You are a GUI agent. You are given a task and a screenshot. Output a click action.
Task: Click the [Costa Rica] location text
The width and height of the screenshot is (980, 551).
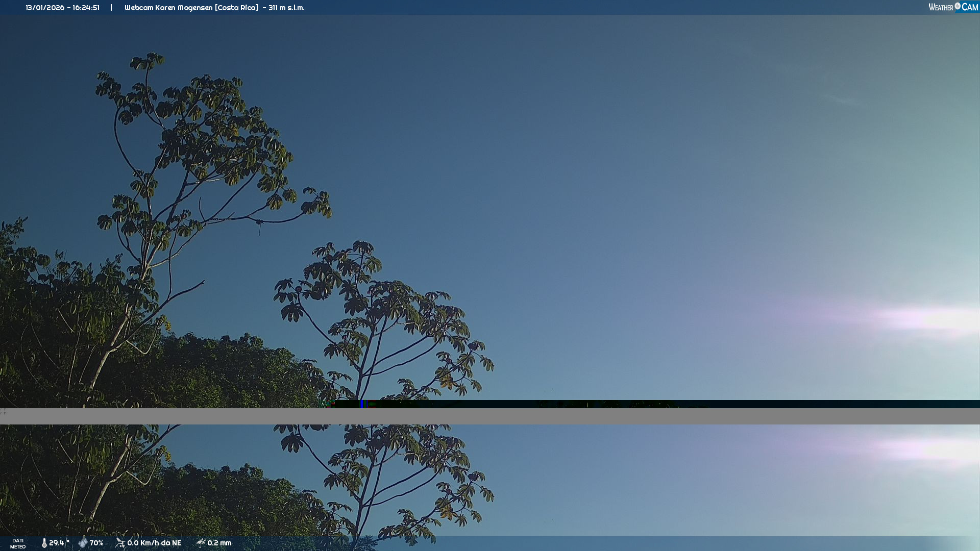[236, 8]
